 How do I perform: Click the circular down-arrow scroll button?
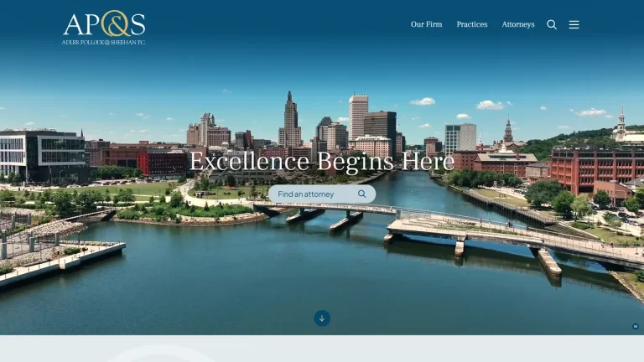coord(322,318)
